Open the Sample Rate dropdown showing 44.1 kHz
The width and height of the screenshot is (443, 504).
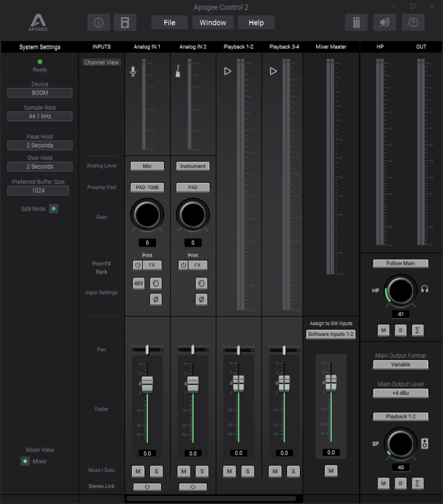pyautogui.click(x=40, y=116)
